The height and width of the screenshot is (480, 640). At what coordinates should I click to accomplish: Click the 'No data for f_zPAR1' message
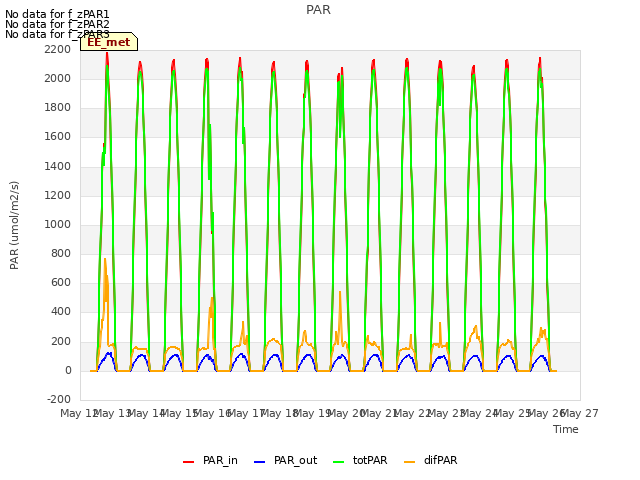pos(57,14)
